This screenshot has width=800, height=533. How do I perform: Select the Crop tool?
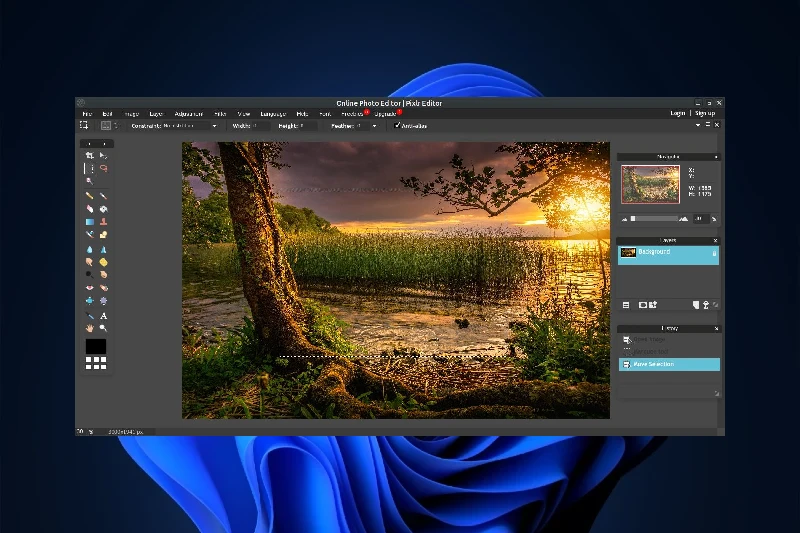[89, 156]
